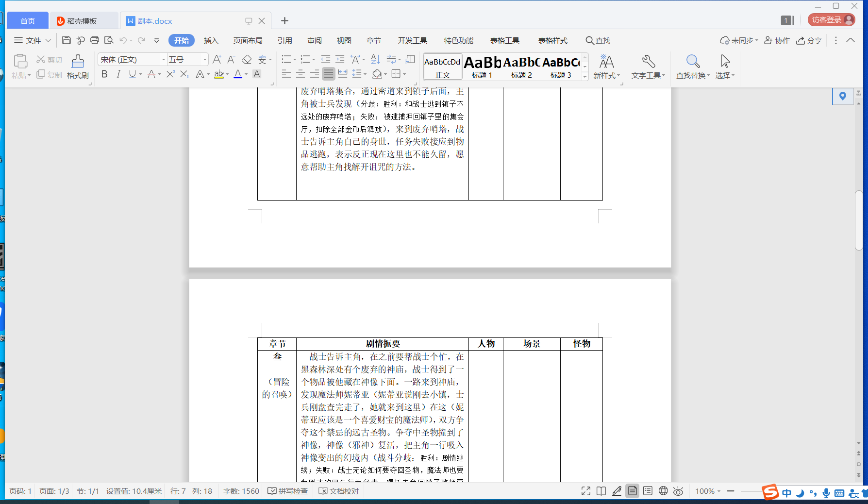
Task: Toggle Italic formatting
Action: [x=118, y=74]
